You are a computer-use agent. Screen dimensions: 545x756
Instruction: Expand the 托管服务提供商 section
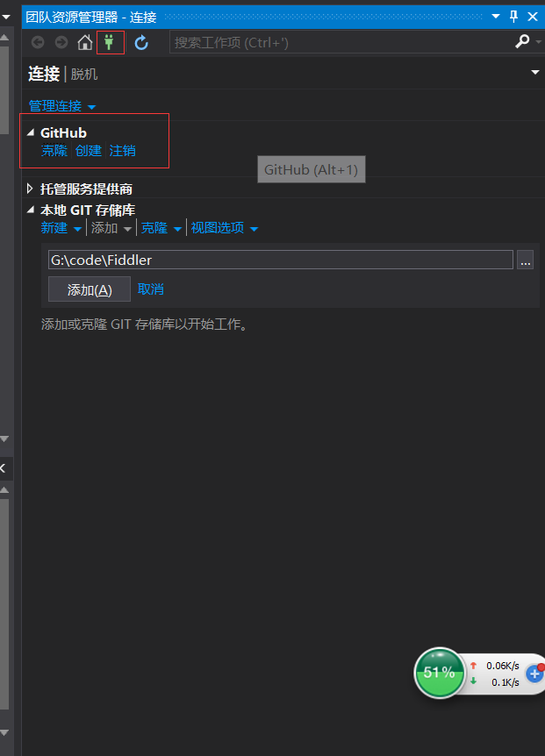click(x=30, y=189)
